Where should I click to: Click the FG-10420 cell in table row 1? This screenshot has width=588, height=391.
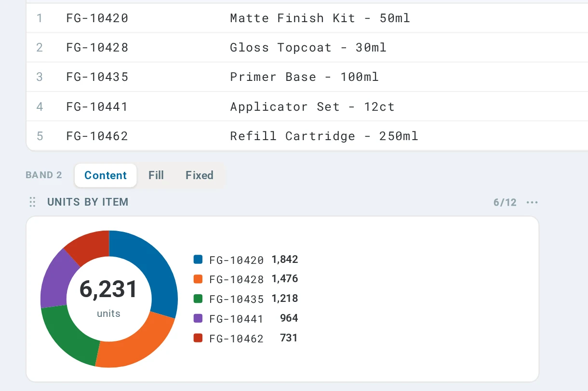[x=97, y=18]
